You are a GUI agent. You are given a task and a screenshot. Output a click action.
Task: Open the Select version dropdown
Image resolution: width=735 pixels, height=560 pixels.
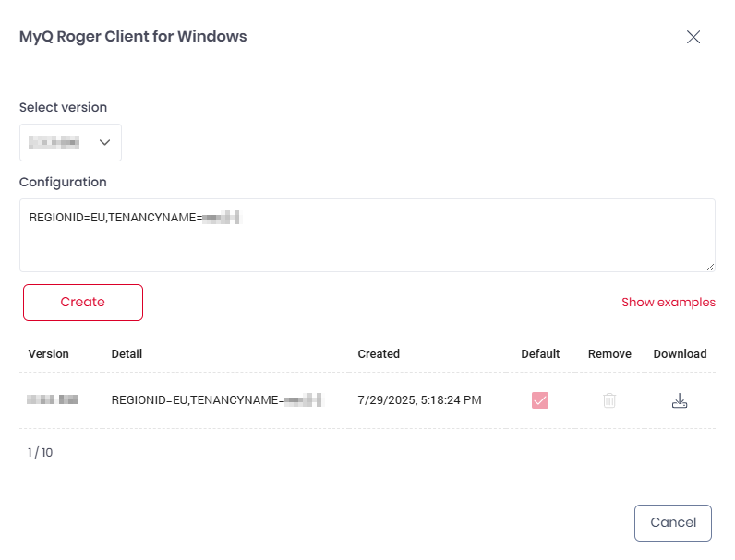[x=70, y=142]
